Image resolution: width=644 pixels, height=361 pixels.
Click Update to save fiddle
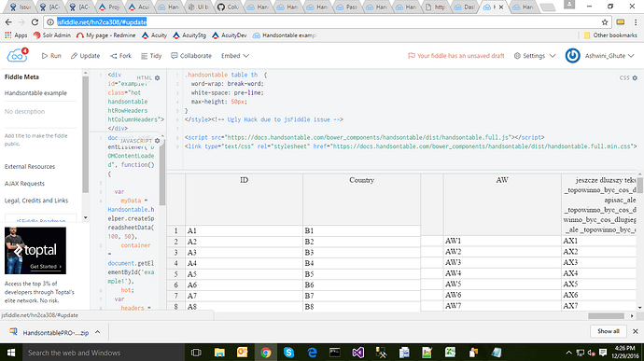tap(85, 55)
